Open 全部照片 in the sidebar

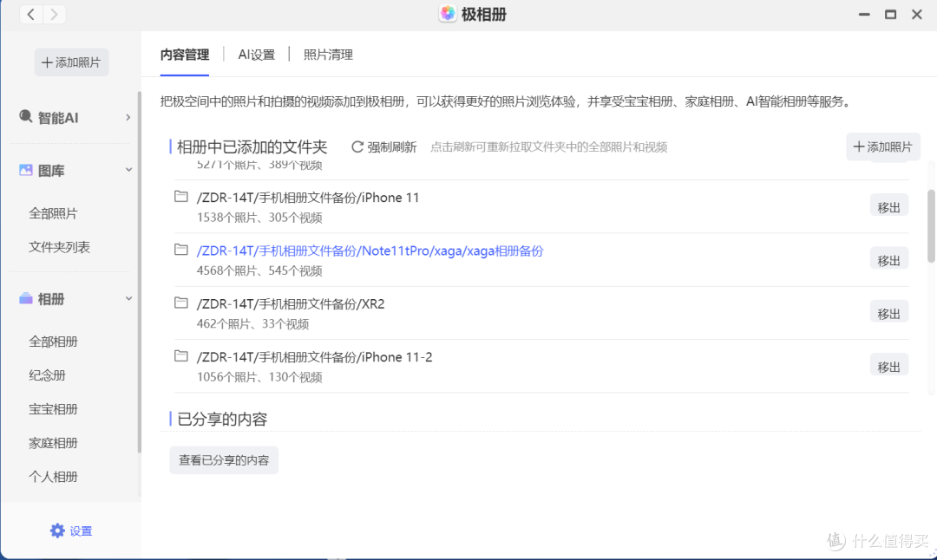[x=53, y=213]
